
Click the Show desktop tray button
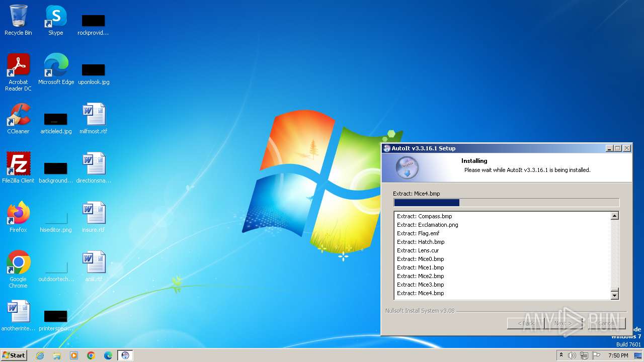[x=638, y=355]
